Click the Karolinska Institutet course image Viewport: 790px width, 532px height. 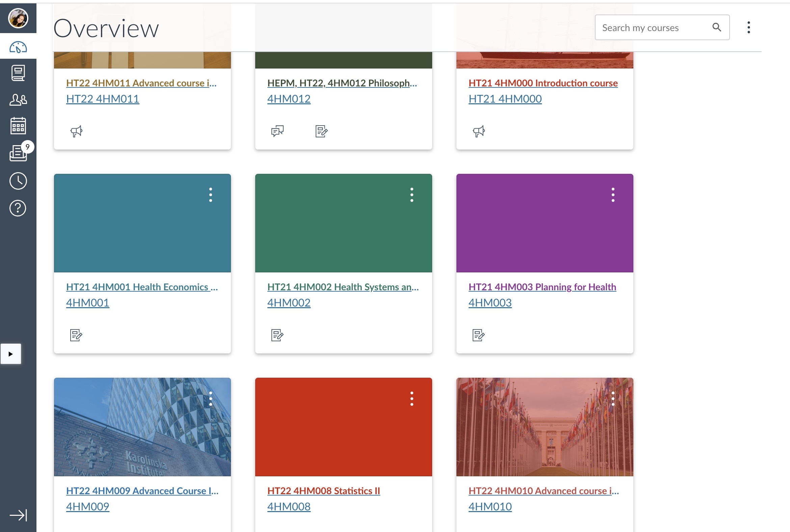tap(142, 427)
